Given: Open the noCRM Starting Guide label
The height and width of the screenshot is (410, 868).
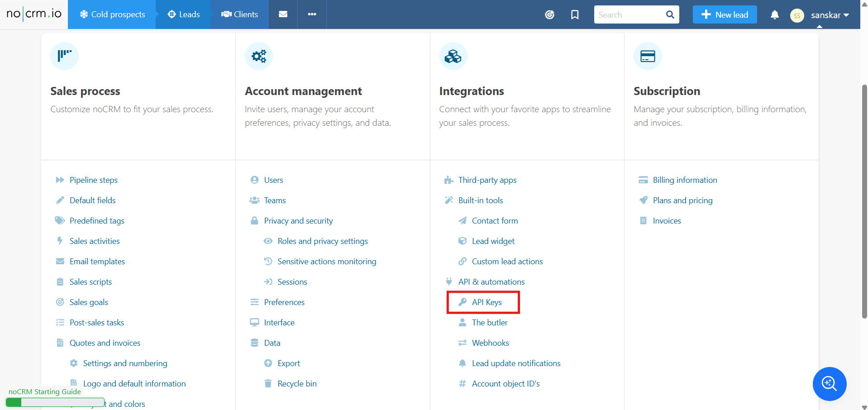Looking at the screenshot, I should [x=45, y=392].
